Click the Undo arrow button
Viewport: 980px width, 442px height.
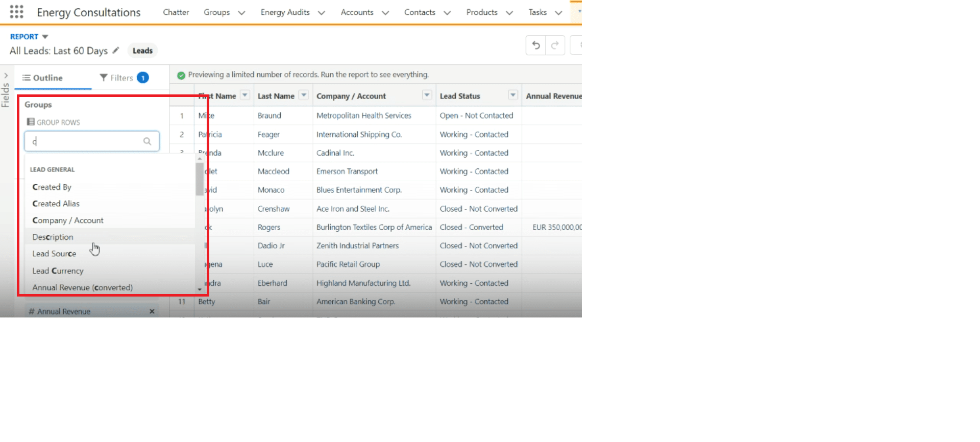(535, 45)
